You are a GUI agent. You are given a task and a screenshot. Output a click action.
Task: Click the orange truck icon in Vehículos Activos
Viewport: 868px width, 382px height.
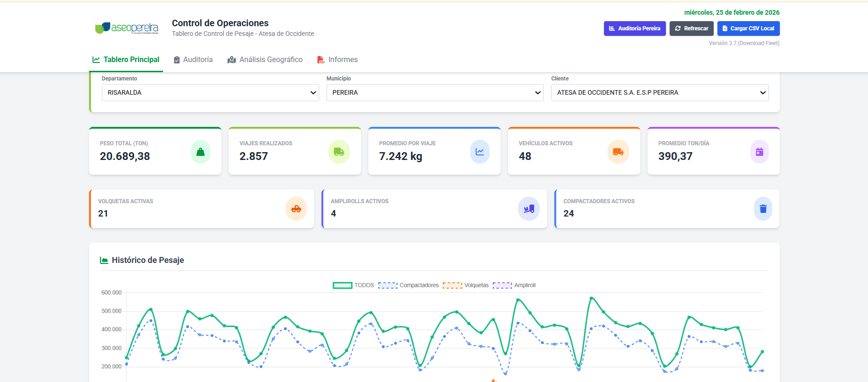(x=618, y=152)
